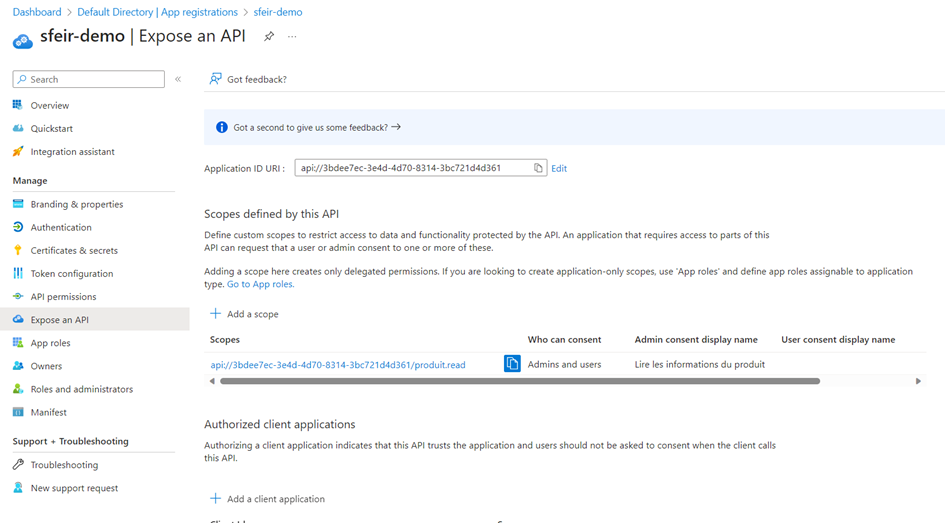Viewport: 945px width, 523px height.
Task: Select Expose an API menu item
Action: [95, 319]
